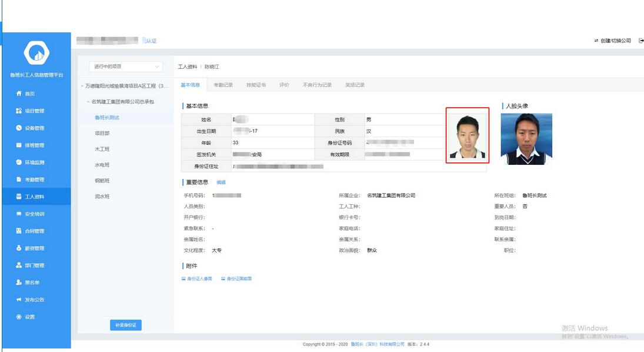Click the 补录身份证 button
Screen dimensions: 644x352
tap(125, 324)
